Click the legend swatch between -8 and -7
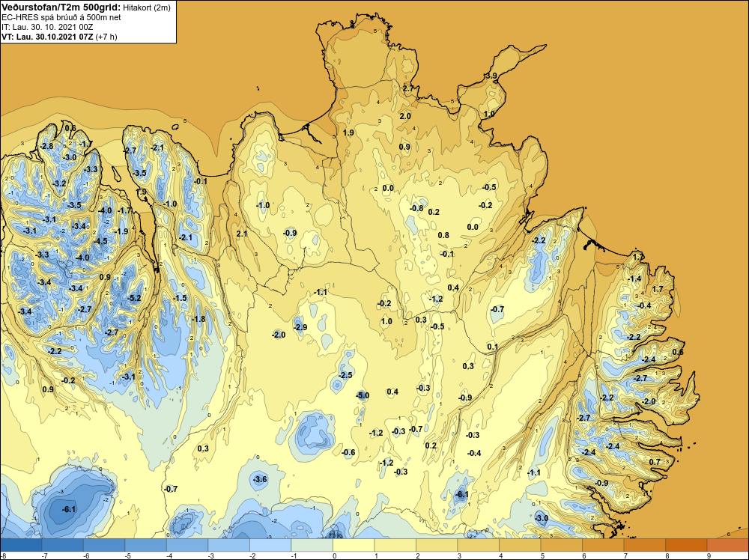Screen dimensions: 749x560 coord(21,545)
